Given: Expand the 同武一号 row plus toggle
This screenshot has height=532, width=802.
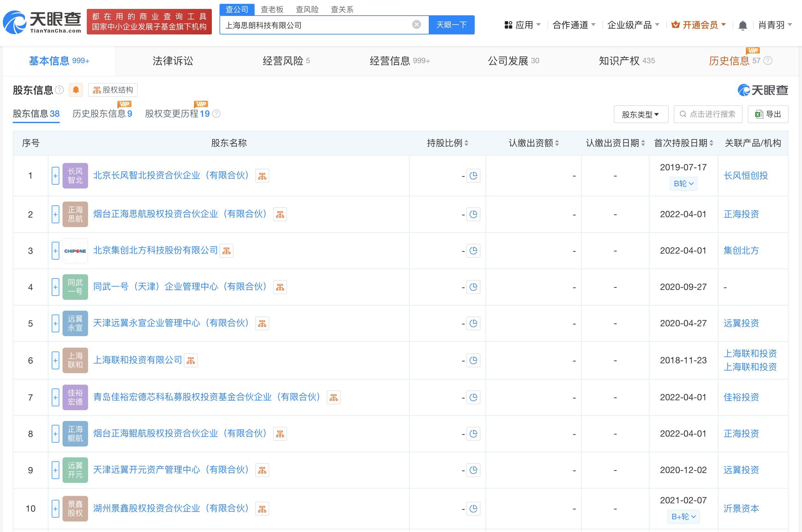Looking at the screenshot, I should pyautogui.click(x=56, y=287).
